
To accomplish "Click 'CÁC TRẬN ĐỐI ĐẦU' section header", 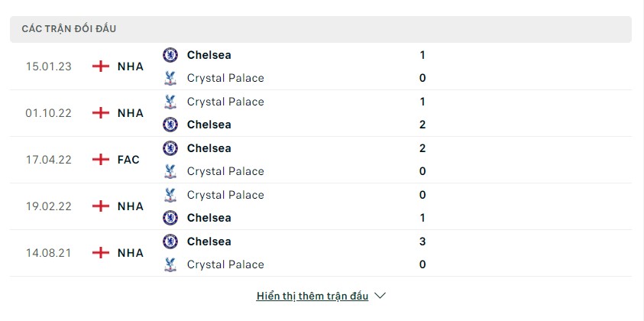I will tap(69, 29).
